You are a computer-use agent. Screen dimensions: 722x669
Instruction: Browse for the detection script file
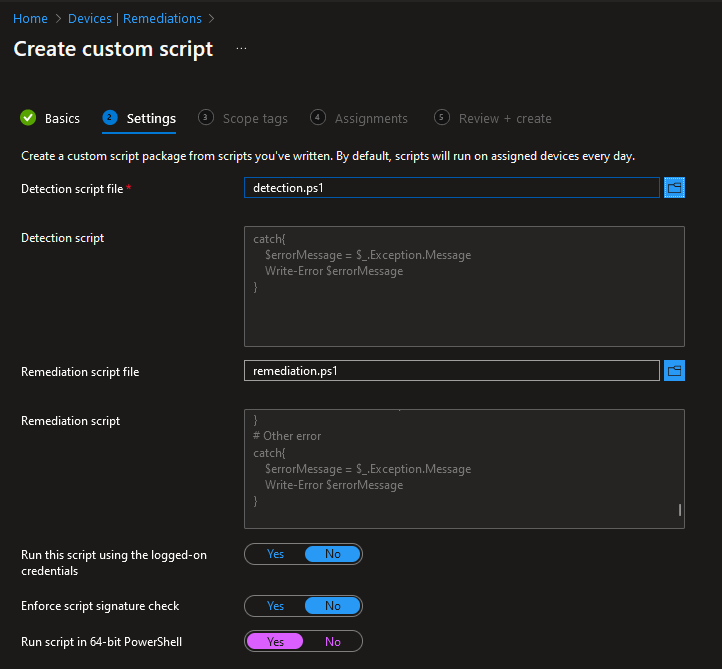pyautogui.click(x=674, y=187)
